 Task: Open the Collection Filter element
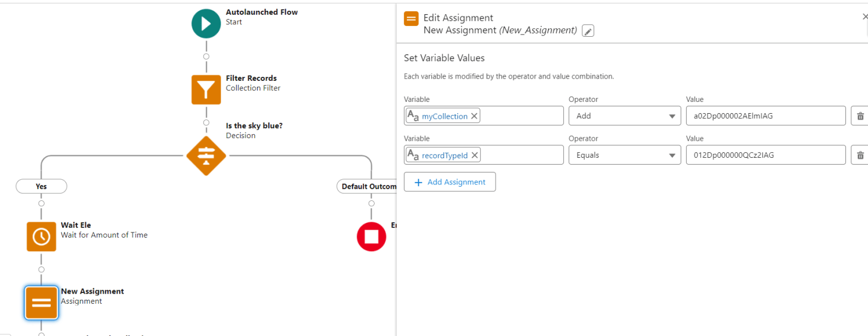point(206,89)
